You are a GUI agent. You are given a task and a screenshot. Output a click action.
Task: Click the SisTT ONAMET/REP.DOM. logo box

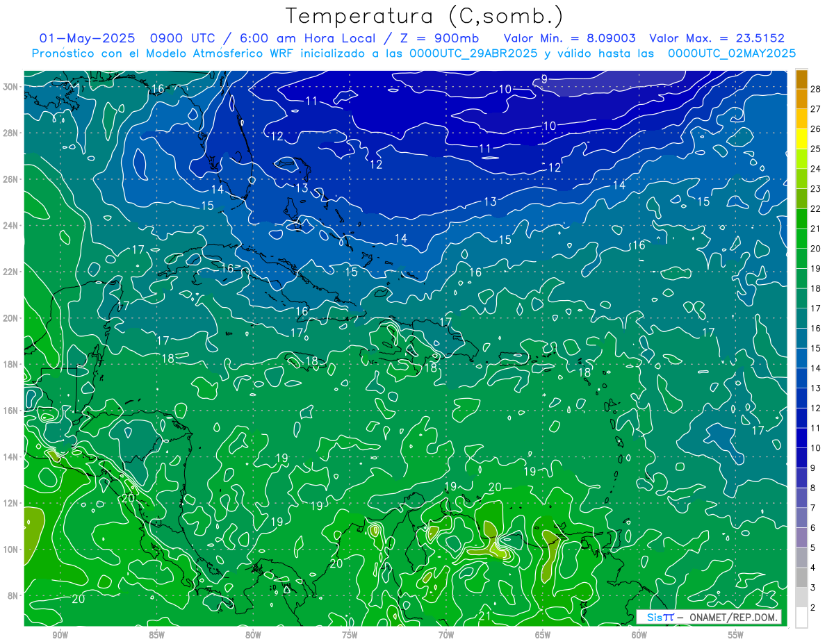point(709,617)
